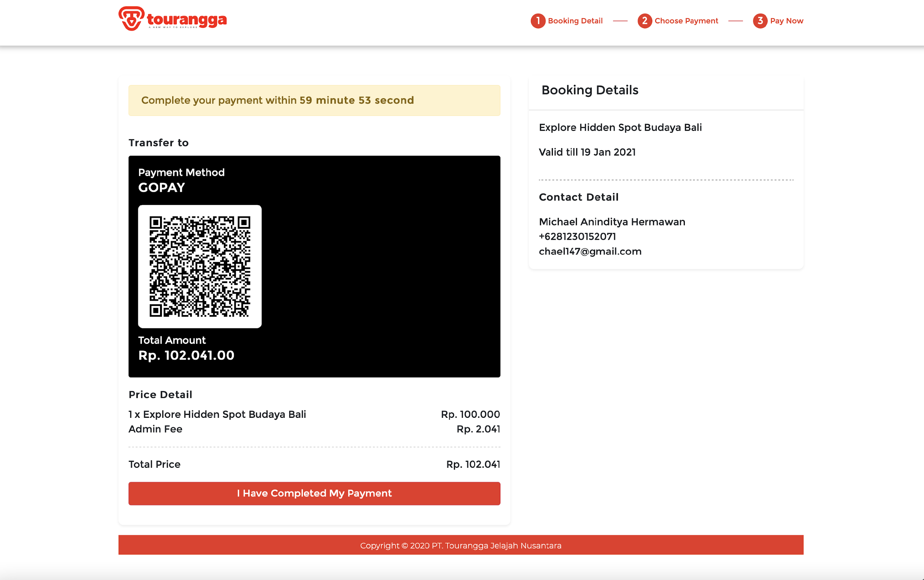
Task: Click the step 2 circle icon
Action: coord(644,21)
